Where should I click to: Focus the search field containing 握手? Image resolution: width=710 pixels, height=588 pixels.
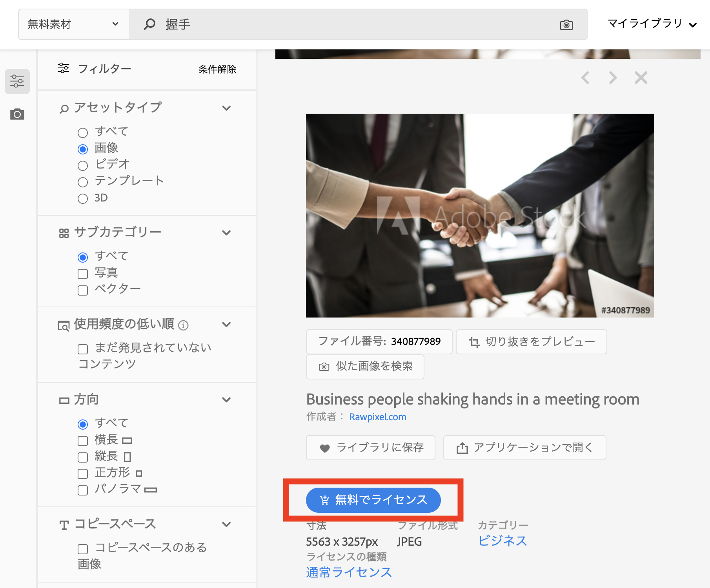(358, 24)
